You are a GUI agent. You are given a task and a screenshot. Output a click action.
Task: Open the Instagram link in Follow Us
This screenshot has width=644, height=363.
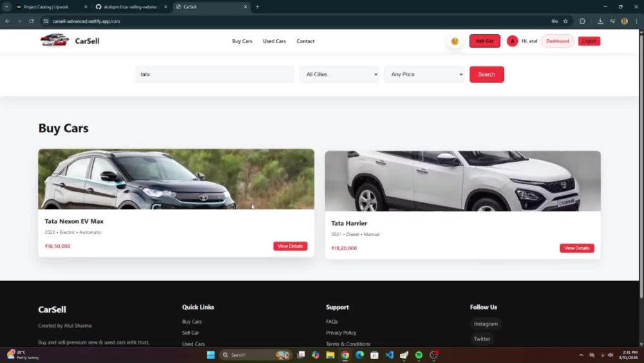(486, 324)
